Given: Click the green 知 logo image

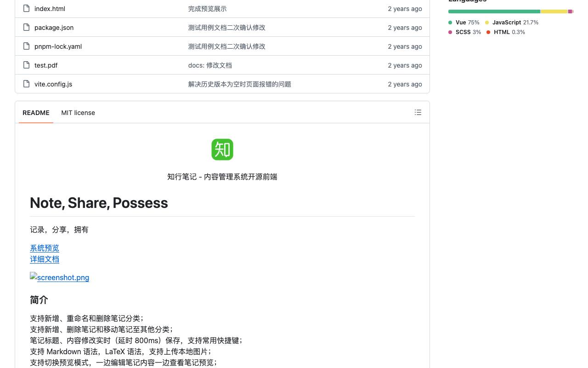Looking at the screenshot, I should pos(222,149).
